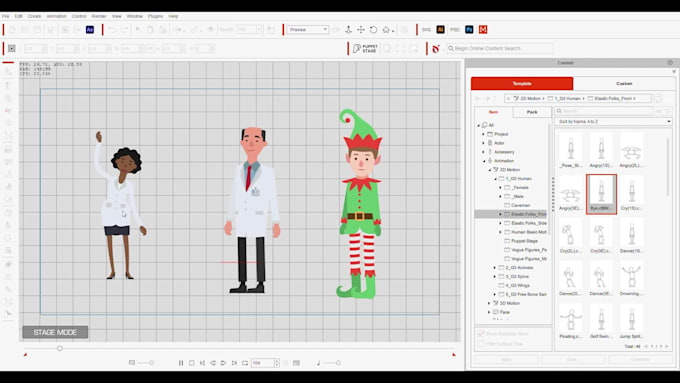680x383 pixels.
Task: Expand the Actor tree node
Action: (484, 143)
